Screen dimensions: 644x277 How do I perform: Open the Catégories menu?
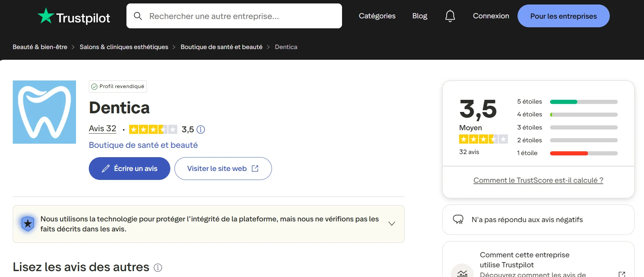pyautogui.click(x=377, y=16)
